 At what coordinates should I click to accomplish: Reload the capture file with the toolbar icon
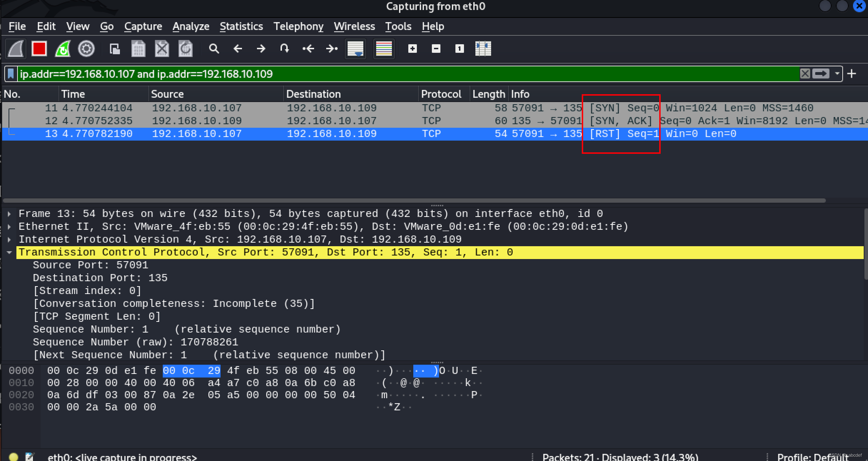tap(185, 49)
